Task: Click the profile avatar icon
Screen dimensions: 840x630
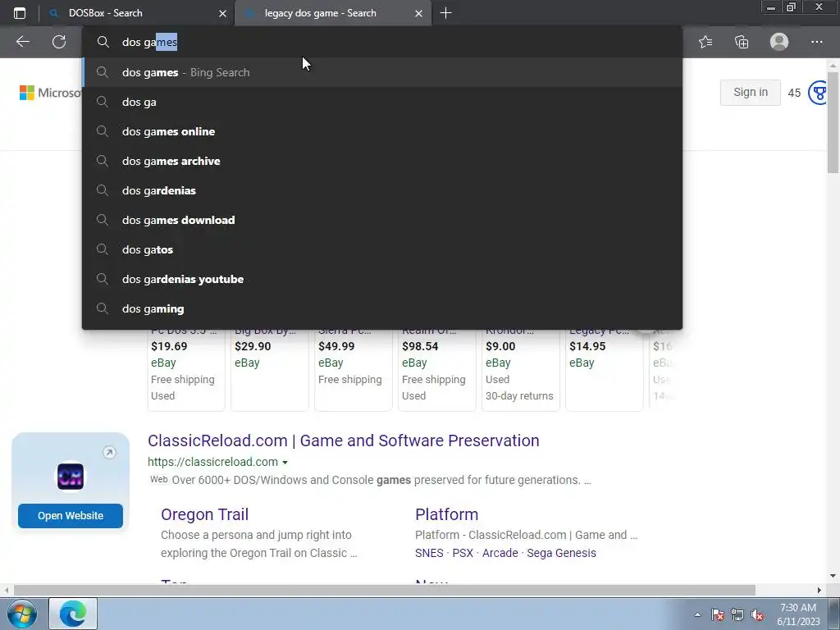Action: tap(779, 42)
